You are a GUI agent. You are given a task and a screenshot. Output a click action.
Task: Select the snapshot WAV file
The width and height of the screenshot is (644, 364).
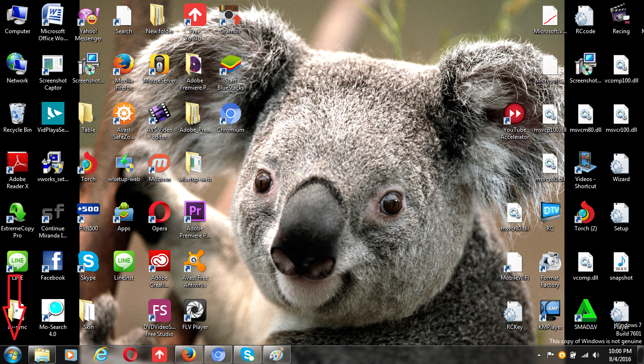pos(621,266)
